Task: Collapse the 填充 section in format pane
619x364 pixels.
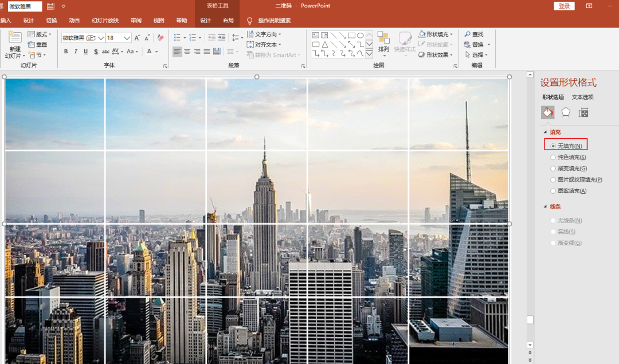Action: pos(546,132)
